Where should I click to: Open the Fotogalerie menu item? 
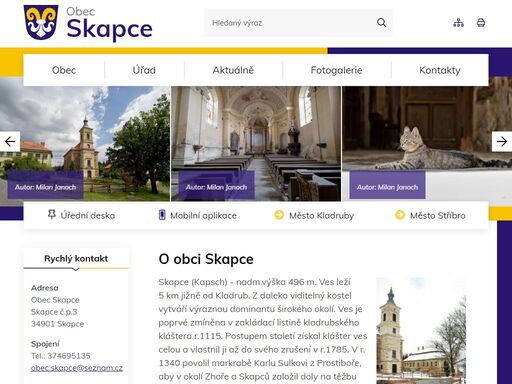(336, 70)
